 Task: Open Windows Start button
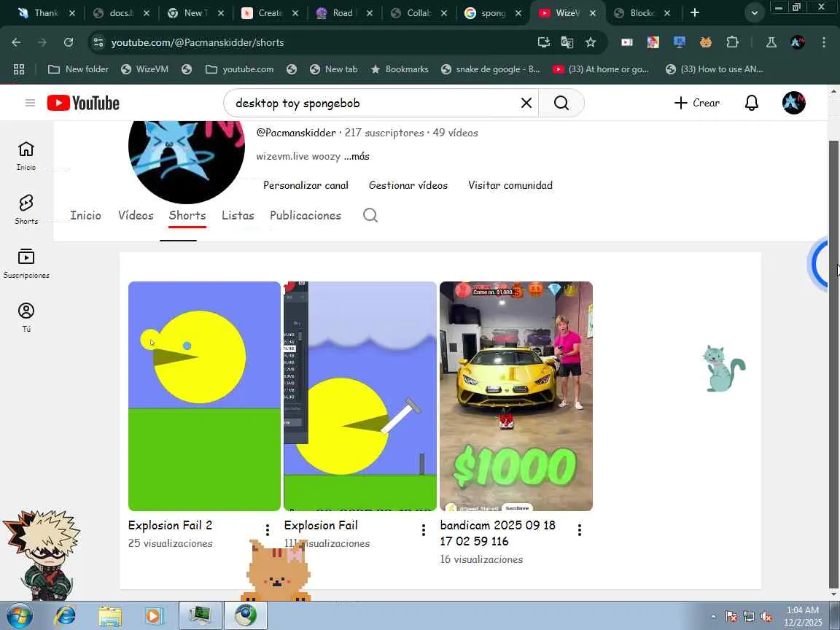point(19,615)
